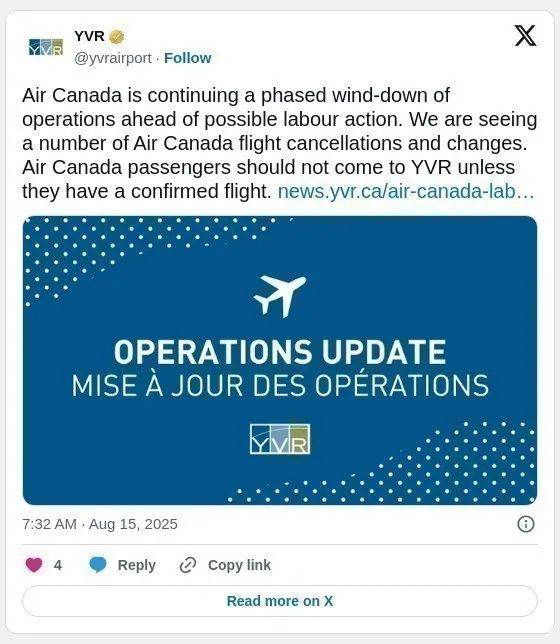This screenshot has width=560, height=644.
Task: Click the Reply text label
Action: pyautogui.click(x=136, y=565)
